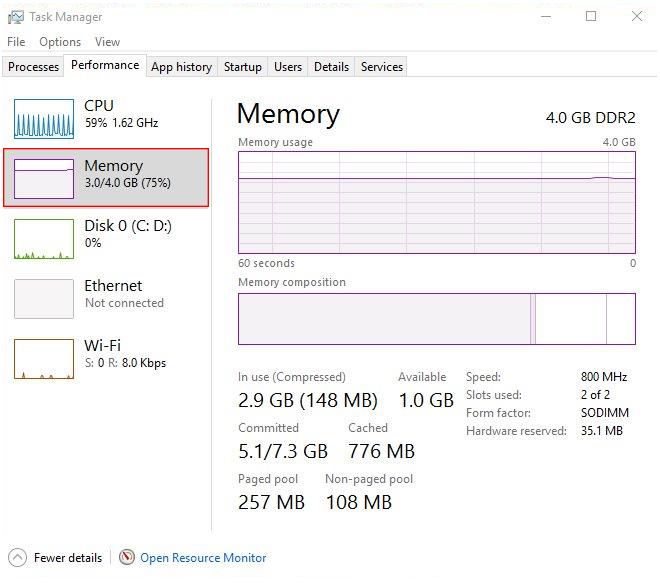Open the View menu

tap(107, 42)
